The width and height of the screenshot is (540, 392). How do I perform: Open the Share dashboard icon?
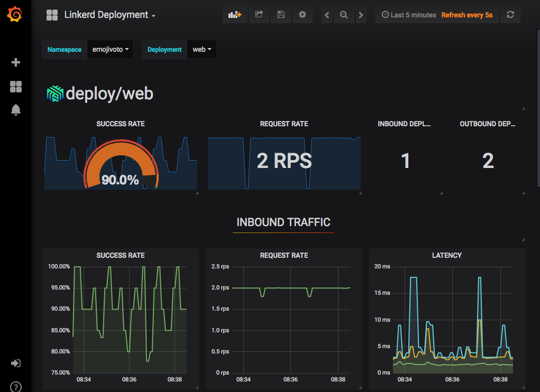(259, 15)
